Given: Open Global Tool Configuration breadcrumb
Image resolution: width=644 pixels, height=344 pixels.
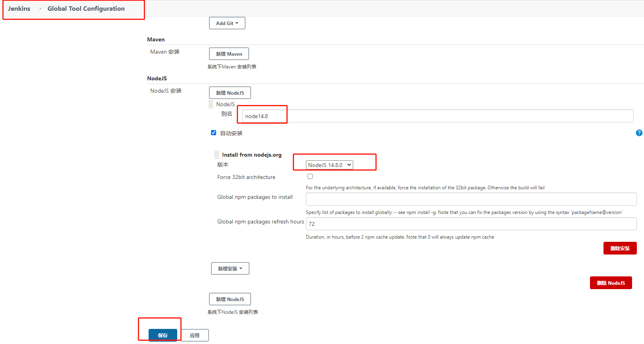Looking at the screenshot, I should [x=86, y=8].
